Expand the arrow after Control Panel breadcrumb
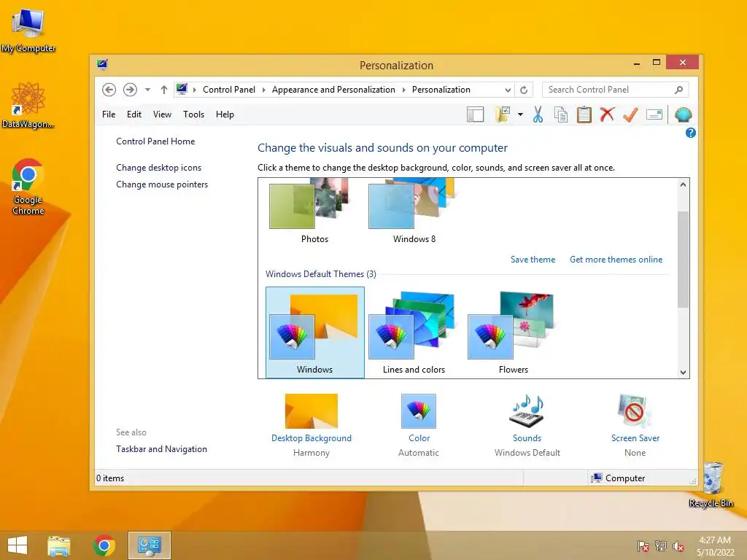 (263, 90)
